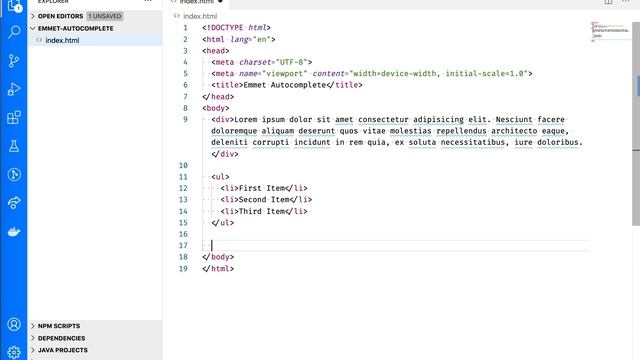Open the Git graph timeline icon

[x=14, y=175]
